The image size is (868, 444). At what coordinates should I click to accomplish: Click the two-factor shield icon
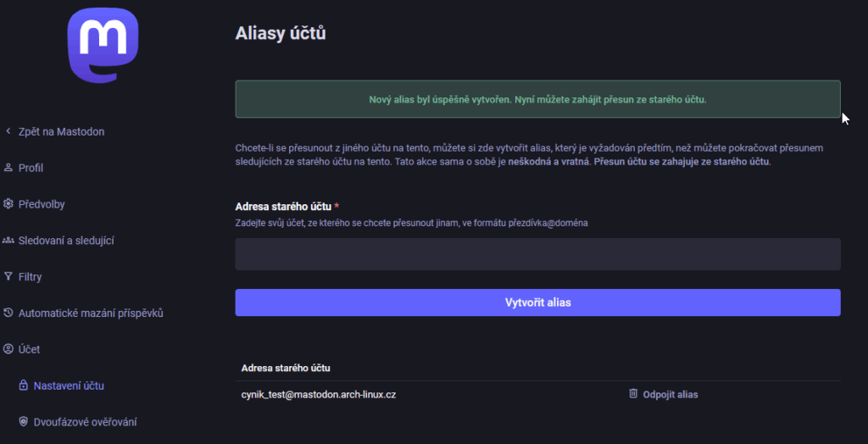[x=23, y=422]
